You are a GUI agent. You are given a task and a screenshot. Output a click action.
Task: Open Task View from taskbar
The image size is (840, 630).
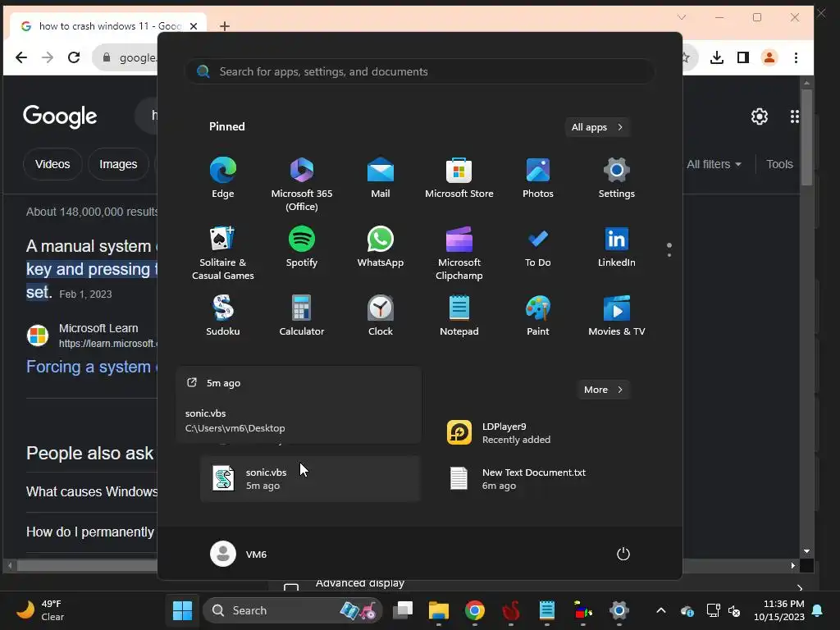[x=402, y=610]
